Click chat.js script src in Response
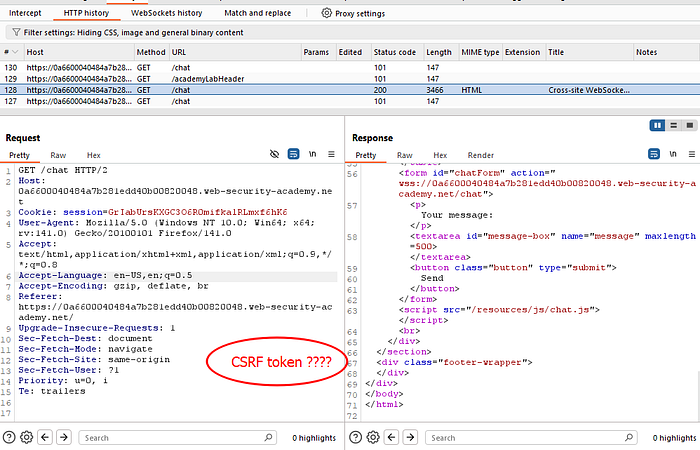700x450 pixels. tap(533, 309)
